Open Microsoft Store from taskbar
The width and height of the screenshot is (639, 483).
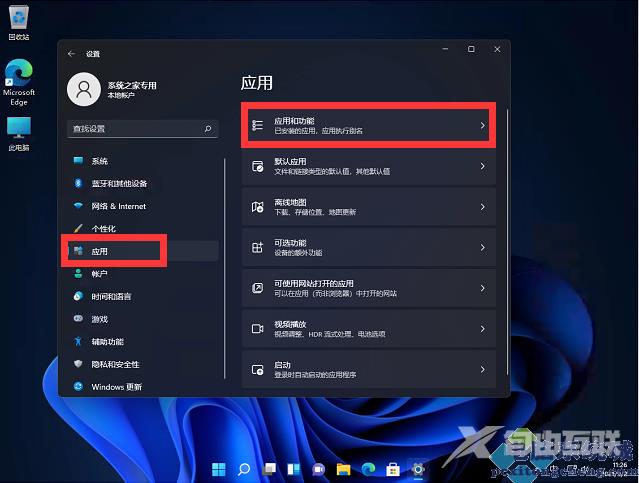pos(393,470)
